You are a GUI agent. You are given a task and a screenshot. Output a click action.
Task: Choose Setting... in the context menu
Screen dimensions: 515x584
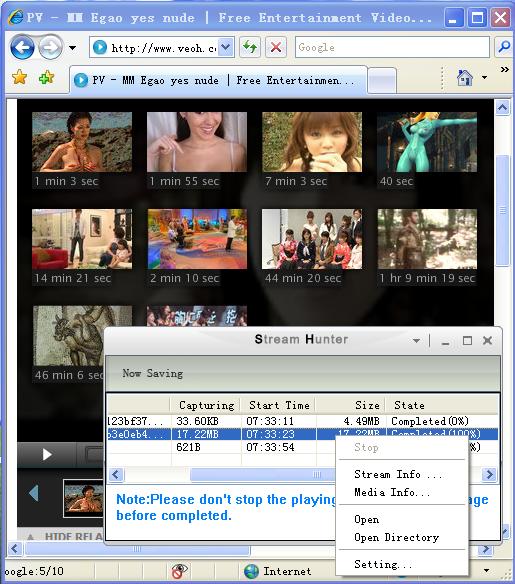402,564
